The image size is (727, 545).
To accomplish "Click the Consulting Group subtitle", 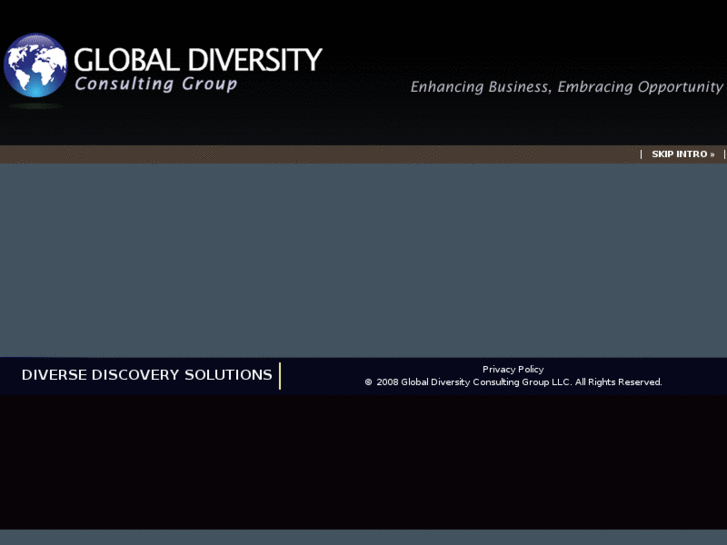I will 156,84.
